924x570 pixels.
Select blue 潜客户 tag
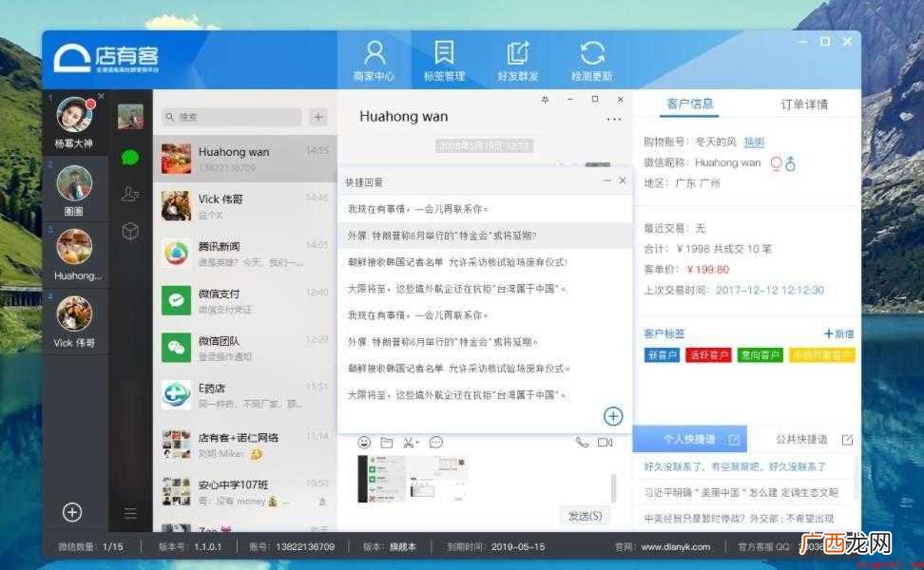point(662,355)
